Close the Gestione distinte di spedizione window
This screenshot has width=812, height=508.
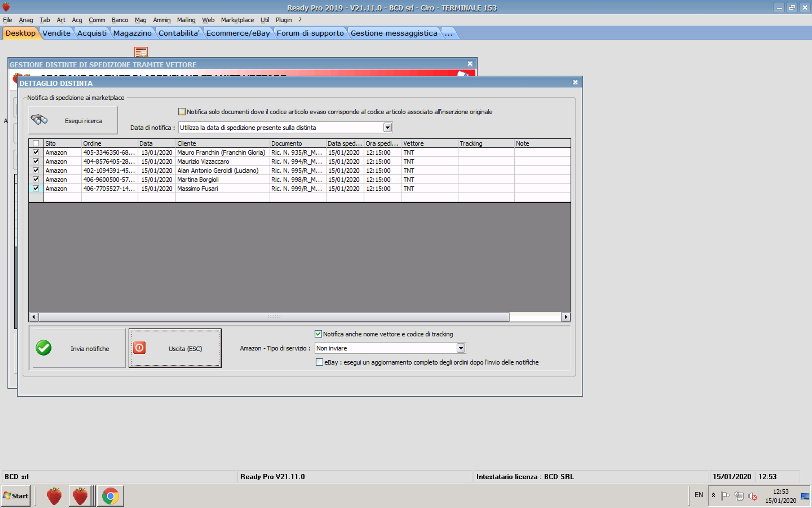point(470,63)
